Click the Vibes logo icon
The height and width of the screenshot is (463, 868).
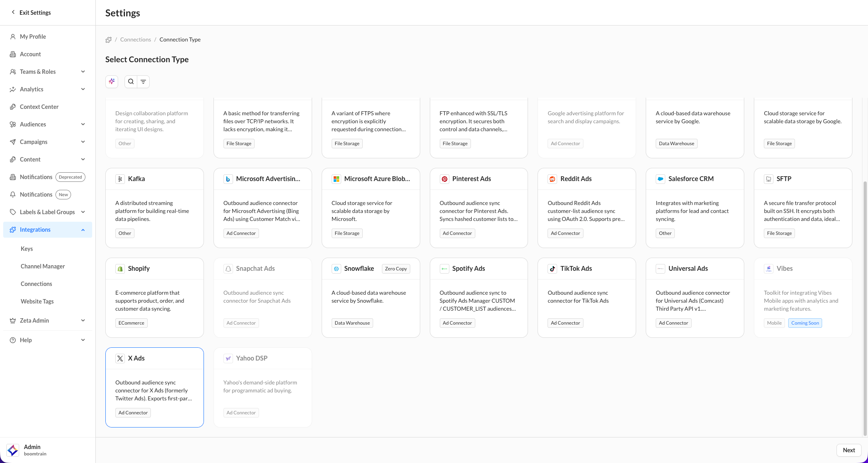[769, 269]
